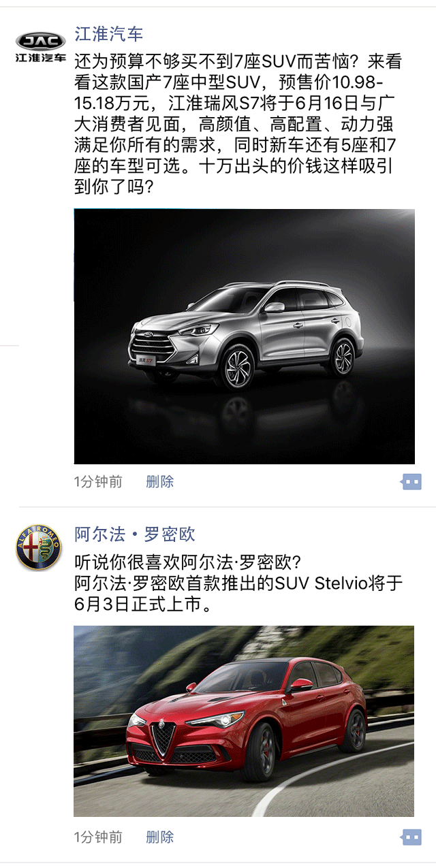Delete the 江淮汽车 post via 删除
Image resolution: width=436 pixels, height=868 pixels.
click(x=160, y=482)
